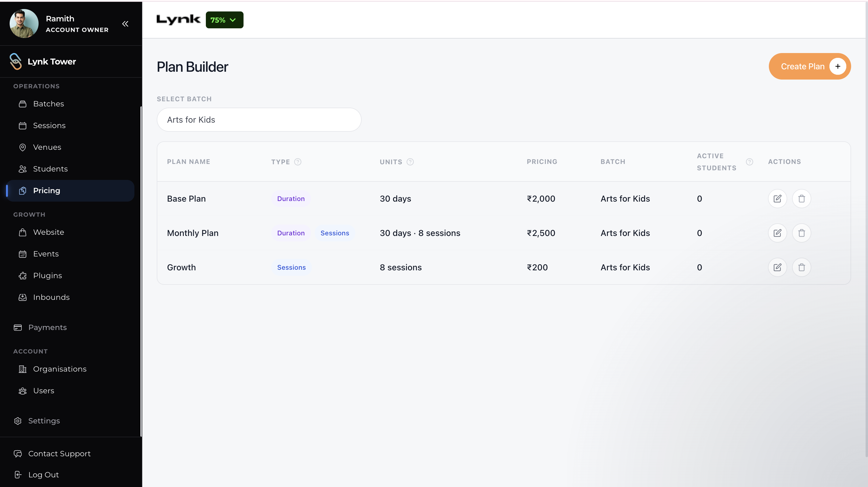
Task: Click the Ramith account owner name
Action: click(x=60, y=19)
